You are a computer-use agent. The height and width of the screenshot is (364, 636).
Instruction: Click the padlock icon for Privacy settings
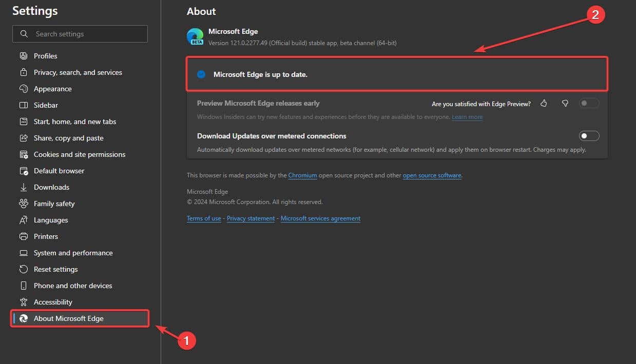pos(23,72)
